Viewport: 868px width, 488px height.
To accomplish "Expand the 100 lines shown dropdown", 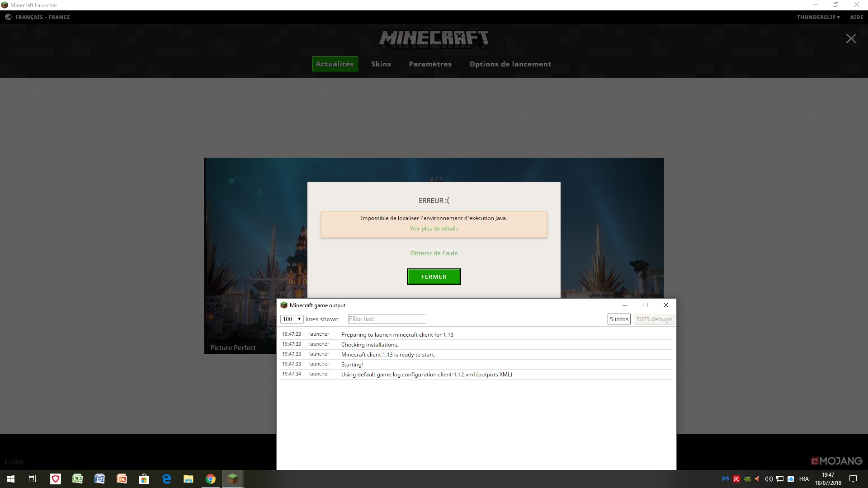I will point(292,319).
